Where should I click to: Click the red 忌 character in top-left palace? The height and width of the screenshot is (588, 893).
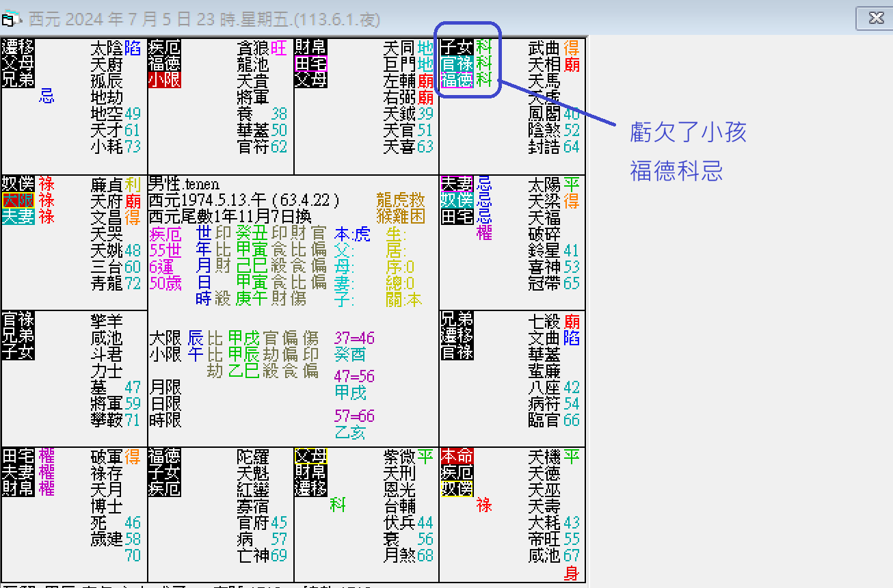(47, 97)
